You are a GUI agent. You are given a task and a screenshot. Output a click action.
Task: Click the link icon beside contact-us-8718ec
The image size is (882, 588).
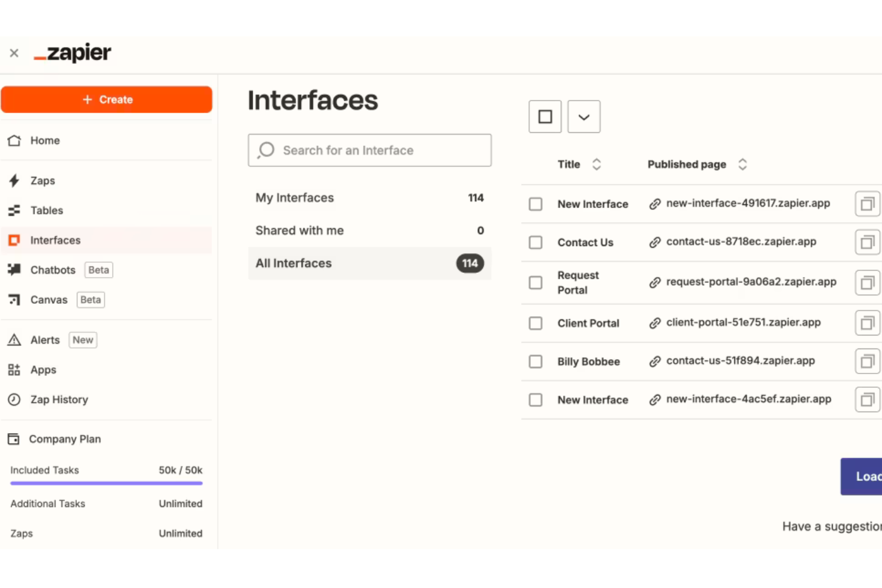click(655, 242)
